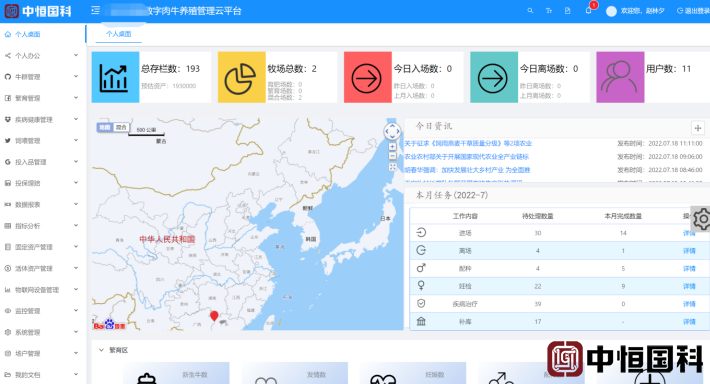This screenshot has width=710, height=384.
Task: Open the floating settings gear icon
Action: click(701, 219)
